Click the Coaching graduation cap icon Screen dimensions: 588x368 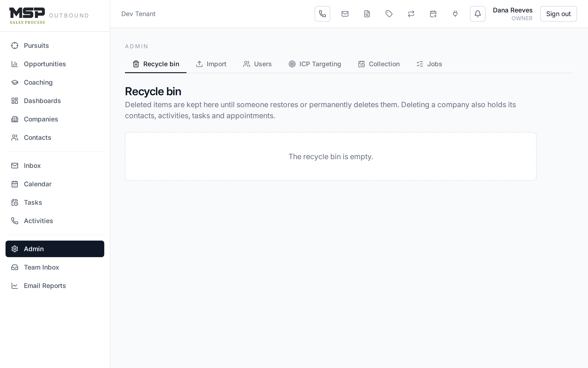click(x=15, y=83)
